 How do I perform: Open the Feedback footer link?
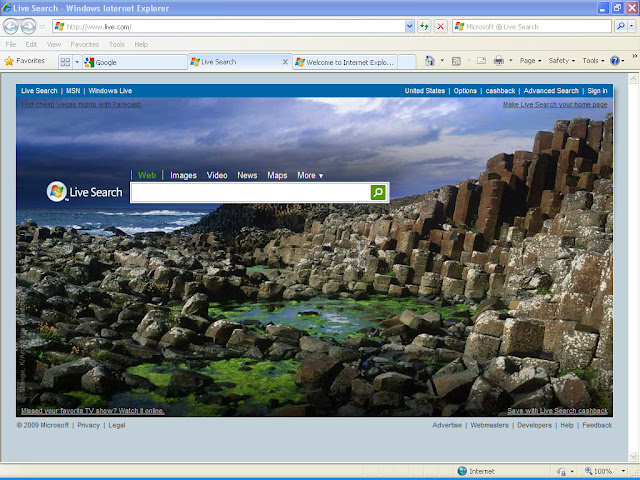click(x=597, y=425)
